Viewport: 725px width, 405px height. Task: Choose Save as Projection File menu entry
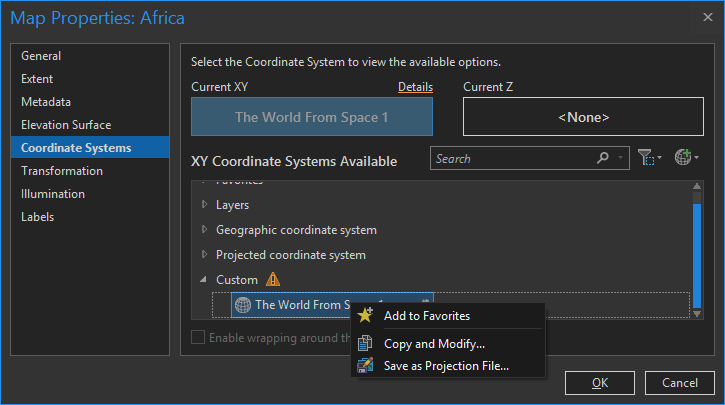point(446,365)
